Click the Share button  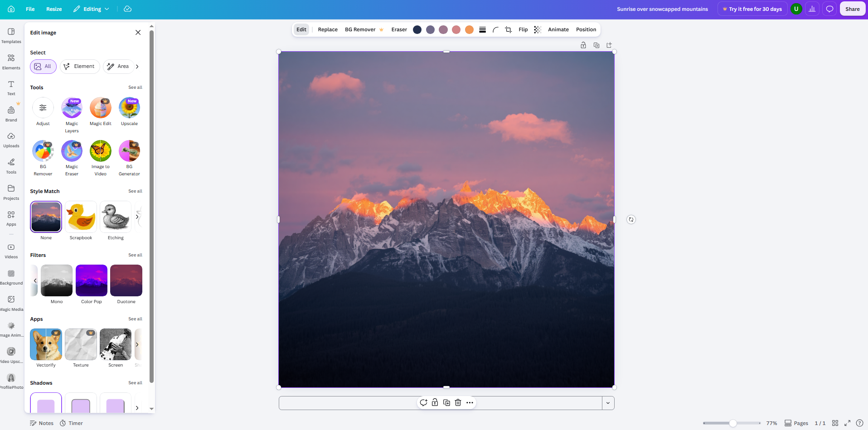click(853, 9)
